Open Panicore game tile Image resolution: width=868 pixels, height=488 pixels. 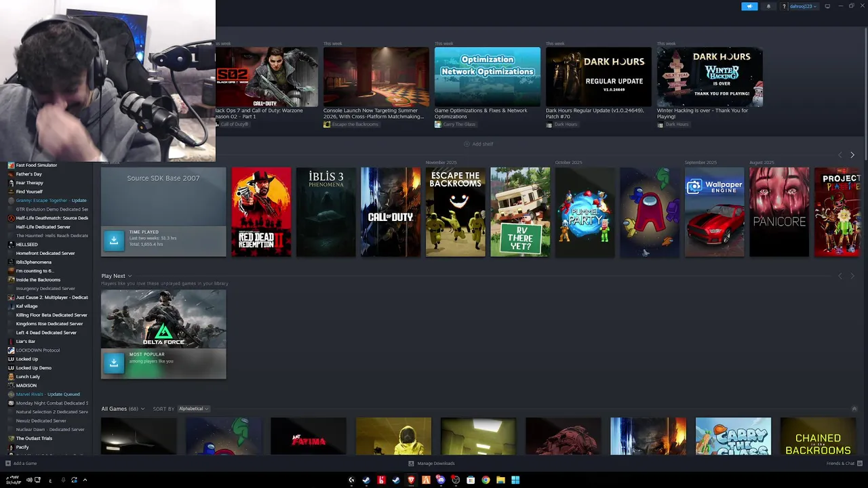click(x=779, y=212)
